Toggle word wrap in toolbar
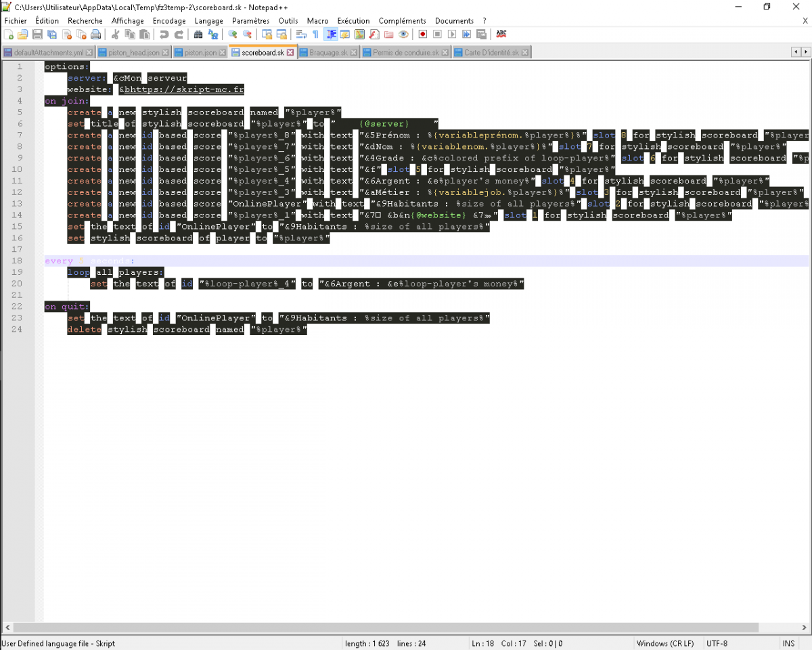This screenshot has width=812, height=650. [302, 35]
